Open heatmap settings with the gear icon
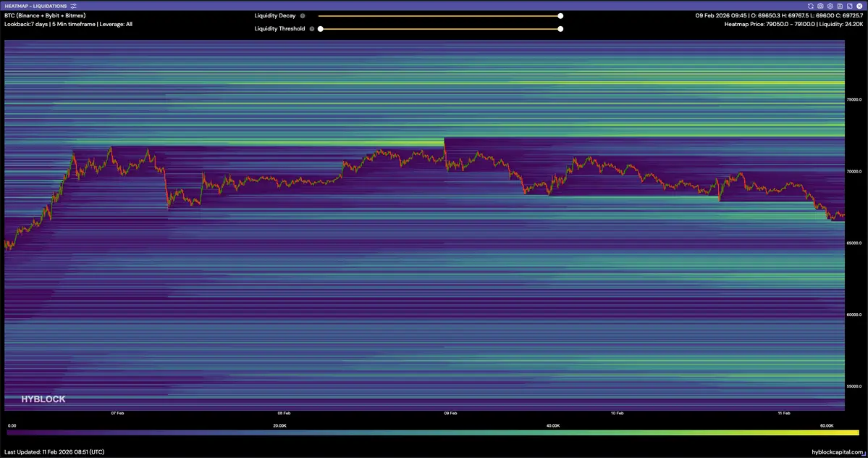Image resolution: width=868 pixels, height=458 pixels. coord(830,6)
